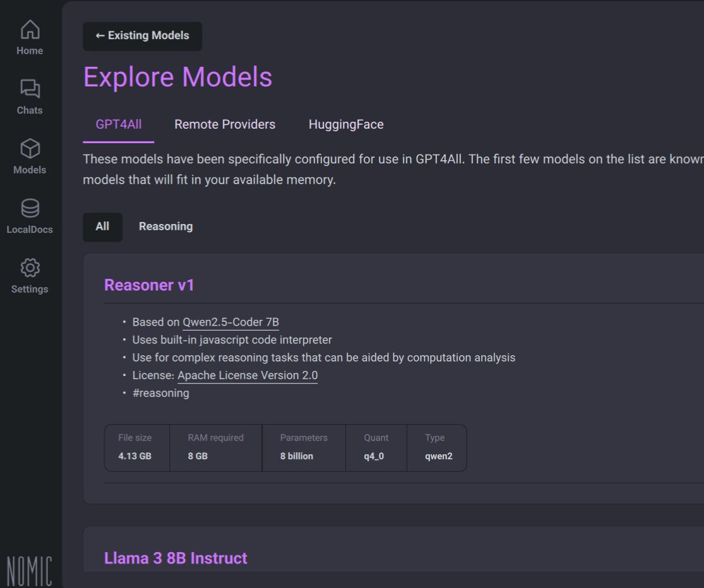Switch to the GPT4All tab

click(x=119, y=124)
